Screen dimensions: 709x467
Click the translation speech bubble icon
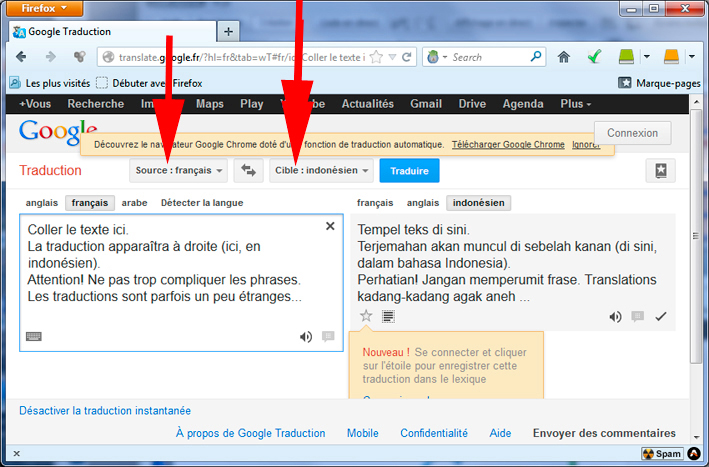point(638,316)
